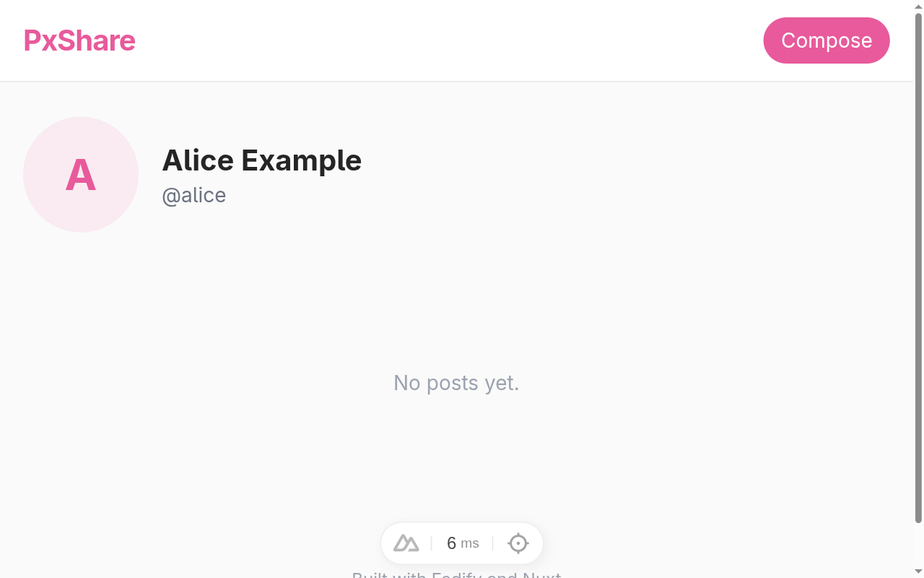Click the PxShare logo
The image size is (924, 578).
pos(79,40)
